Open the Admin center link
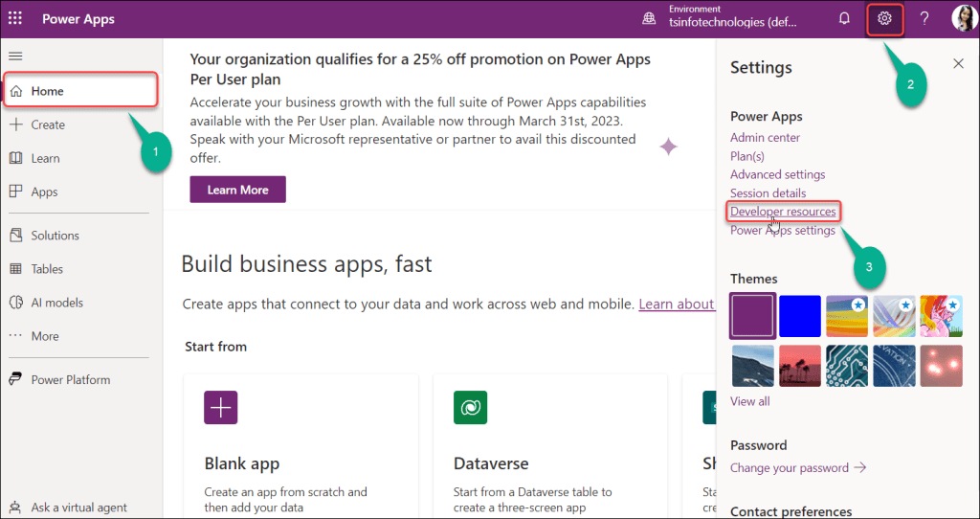Screen dimensions: 980x519 pos(765,138)
